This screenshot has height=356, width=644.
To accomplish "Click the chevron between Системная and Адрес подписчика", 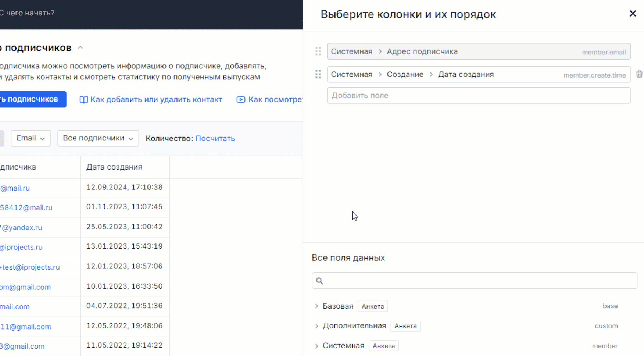I will 380,51.
